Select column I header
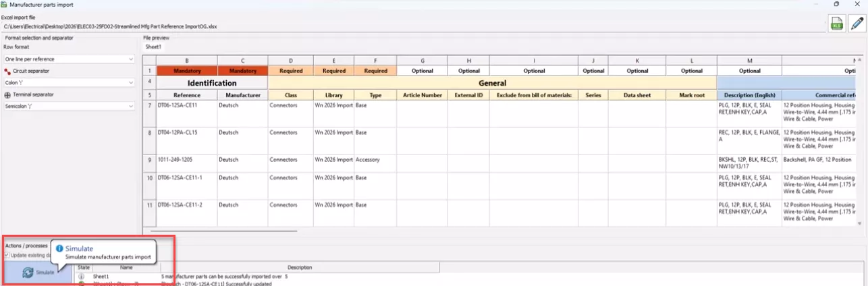Viewport: 868px width, 286px height. coord(534,61)
